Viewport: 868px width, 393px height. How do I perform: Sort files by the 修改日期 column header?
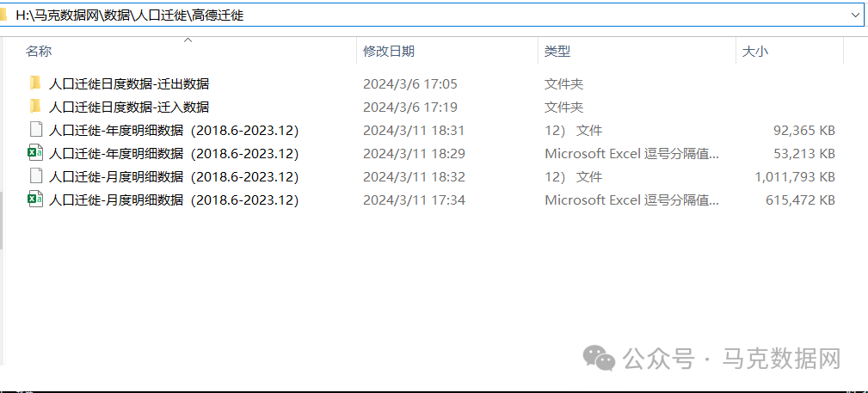coord(389,52)
